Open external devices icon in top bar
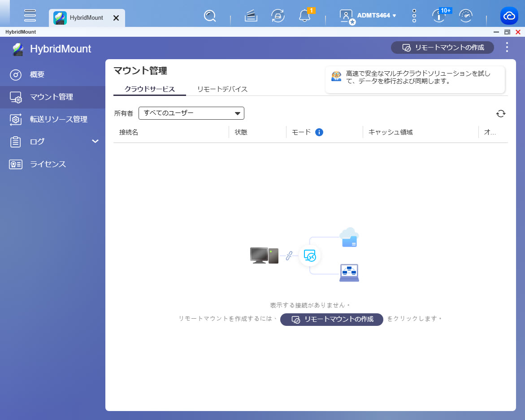 pos(278,16)
